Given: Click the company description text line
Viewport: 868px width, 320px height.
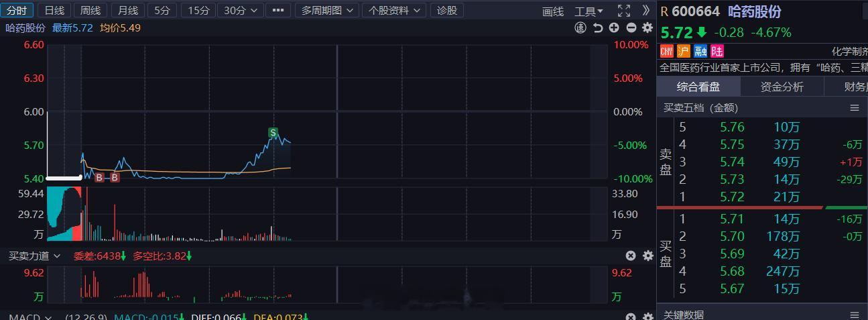Looking at the screenshot, I should tap(763, 67).
